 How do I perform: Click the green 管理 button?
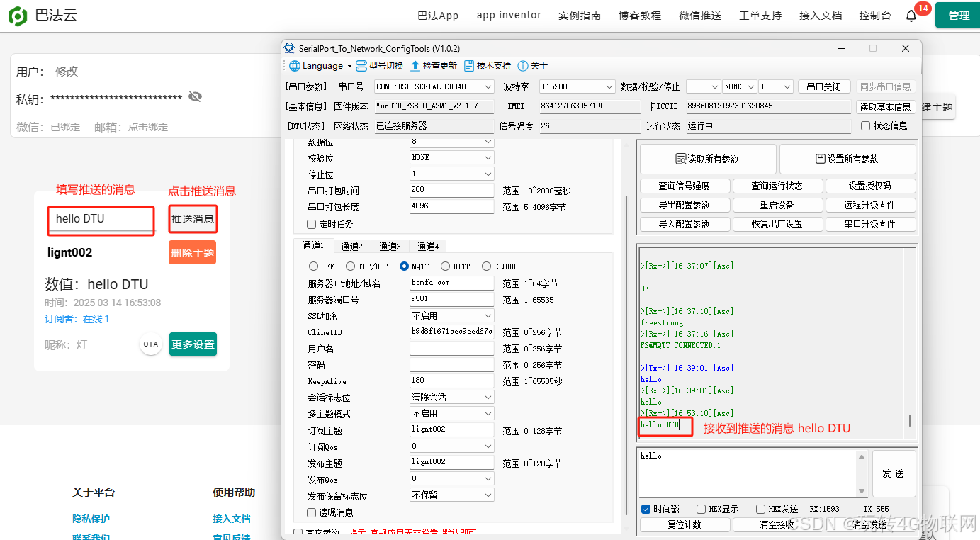[x=957, y=16]
